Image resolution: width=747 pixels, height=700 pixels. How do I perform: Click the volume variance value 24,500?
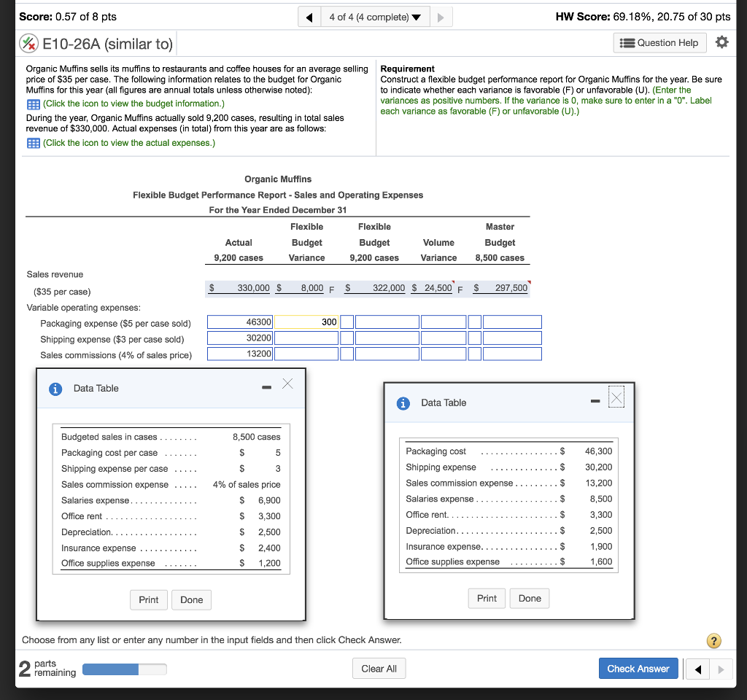438,288
